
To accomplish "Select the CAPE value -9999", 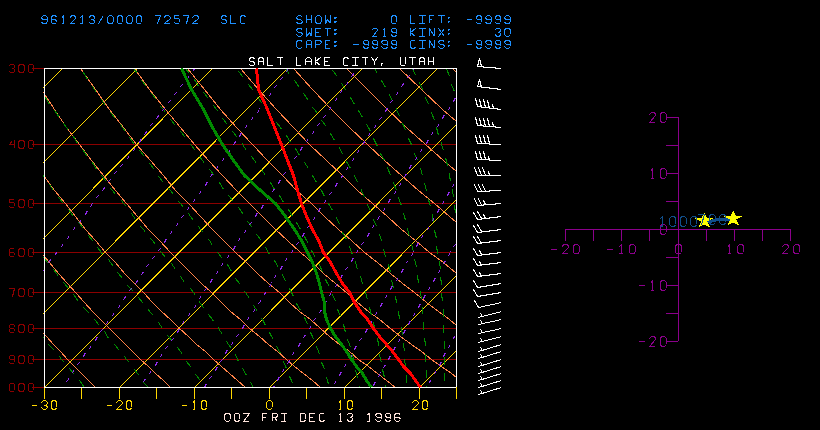I will 375,44.
